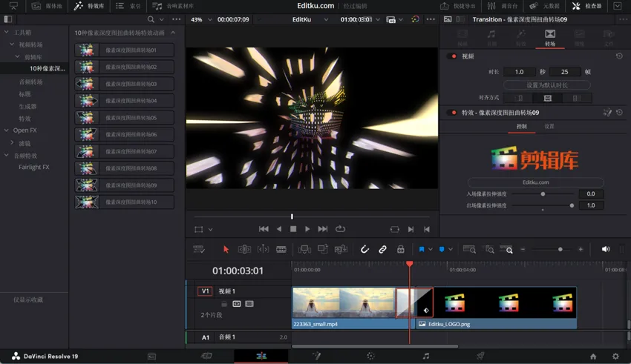
Task: Click the Editku.com button in inspector
Action: click(535, 182)
